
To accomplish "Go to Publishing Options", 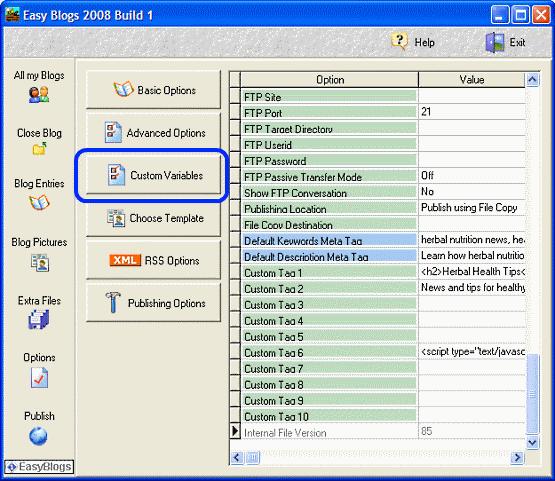I will coord(153,303).
